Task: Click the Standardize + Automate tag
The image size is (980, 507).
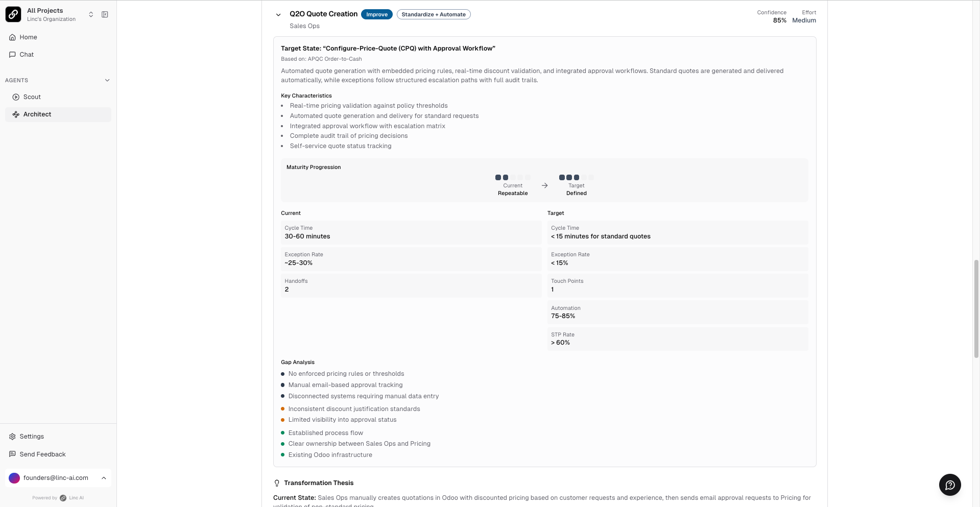Action: click(x=434, y=14)
